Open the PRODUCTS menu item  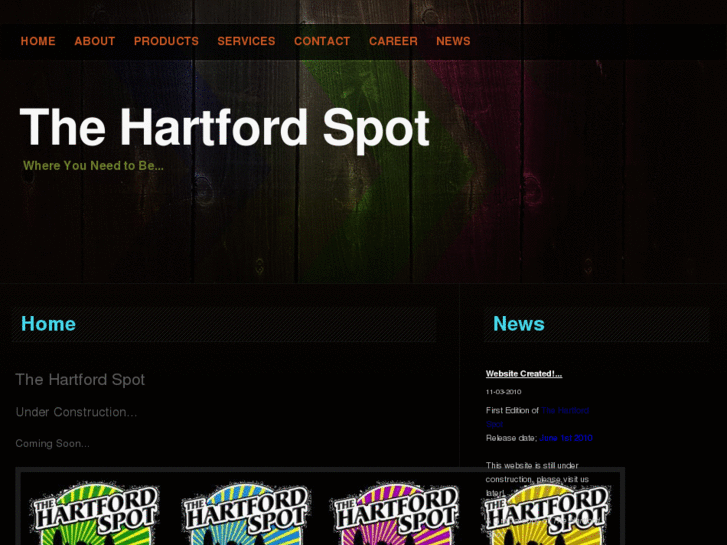tap(166, 41)
